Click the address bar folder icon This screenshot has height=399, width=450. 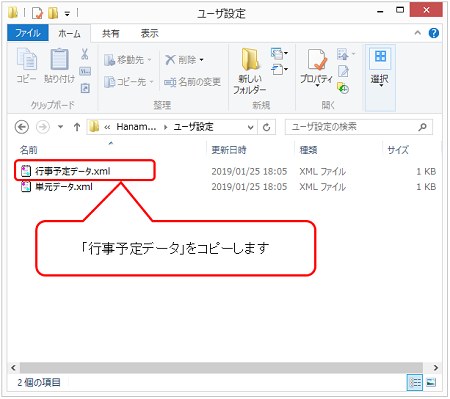pyautogui.click(x=94, y=127)
